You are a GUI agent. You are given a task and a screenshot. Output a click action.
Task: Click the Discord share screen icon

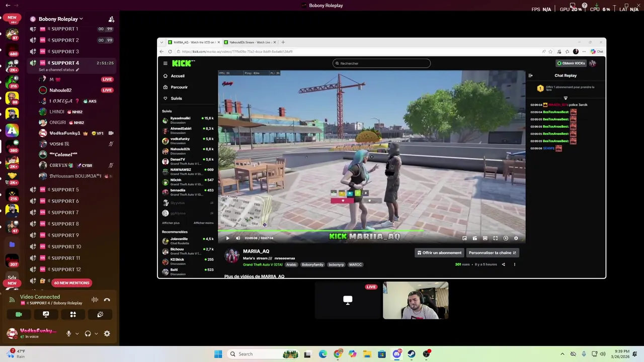click(46, 314)
